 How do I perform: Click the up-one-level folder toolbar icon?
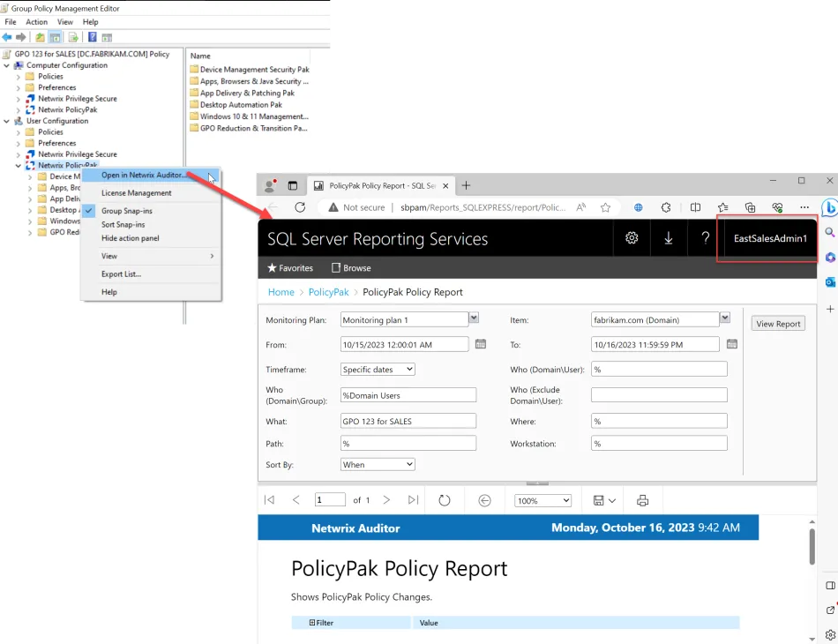coord(40,37)
